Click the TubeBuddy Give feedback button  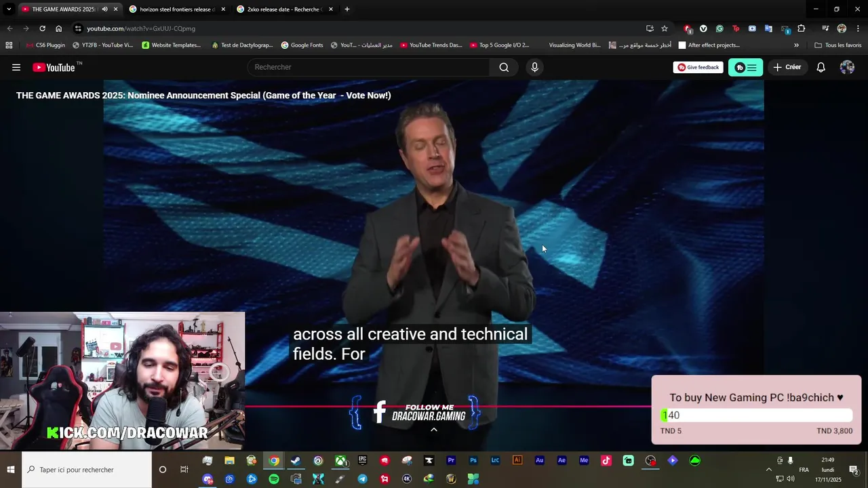(698, 67)
